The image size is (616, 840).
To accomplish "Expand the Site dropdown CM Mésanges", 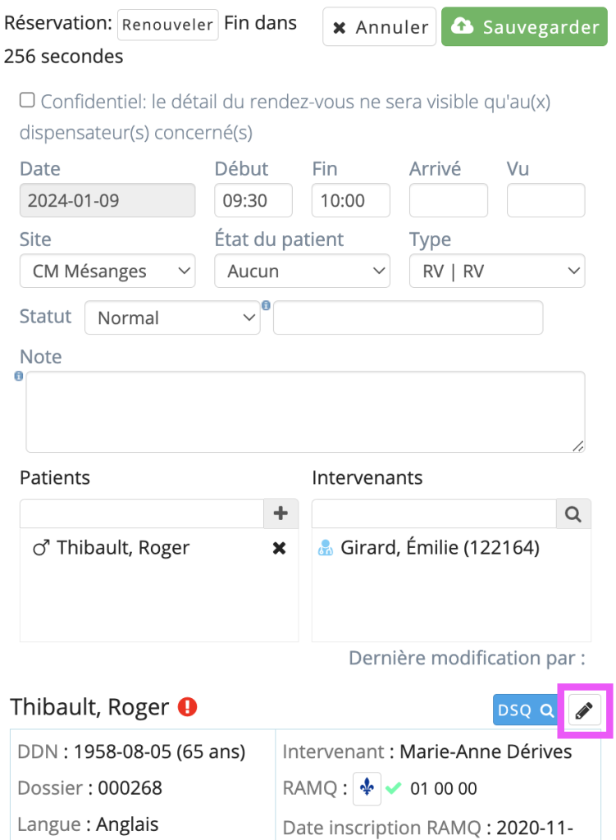I will 107,271.
